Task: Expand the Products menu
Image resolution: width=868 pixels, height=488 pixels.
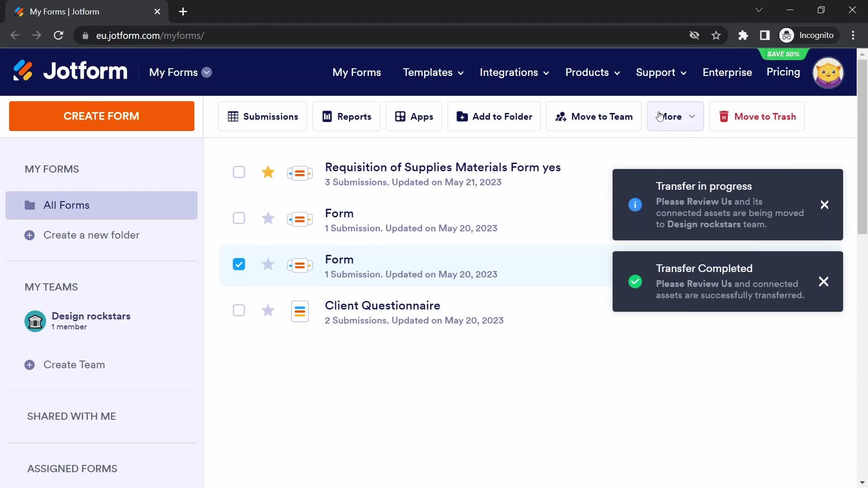Action: click(x=593, y=73)
